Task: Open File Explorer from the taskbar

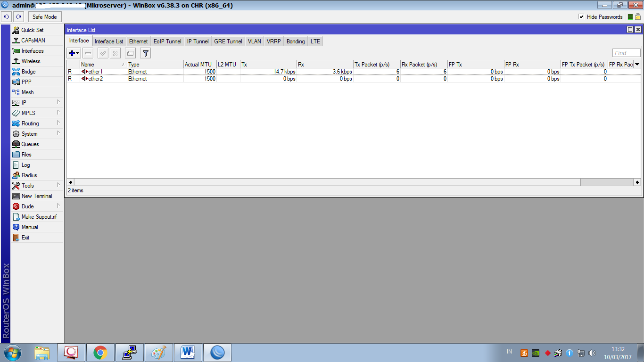Action: [x=42, y=353]
